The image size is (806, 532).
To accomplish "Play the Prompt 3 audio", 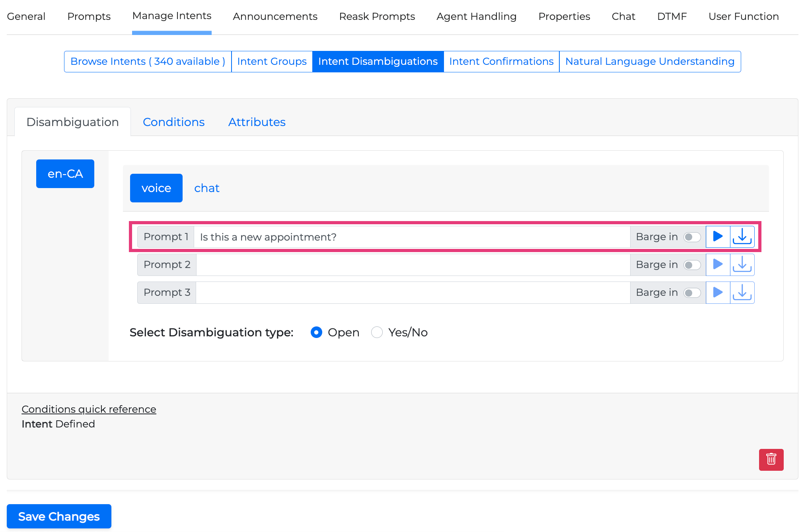I will (718, 292).
